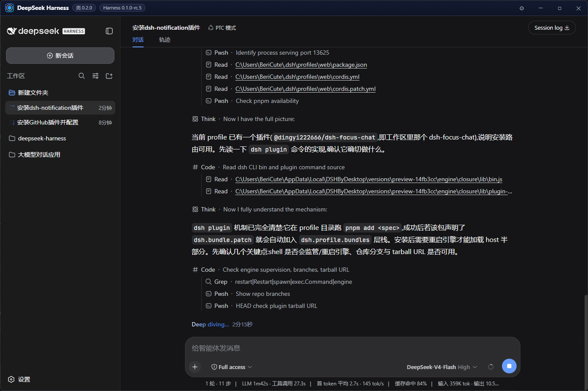This screenshot has height=391, width=588.
Task: Click the '输入 359K tok' status entry
Action: (454, 383)
